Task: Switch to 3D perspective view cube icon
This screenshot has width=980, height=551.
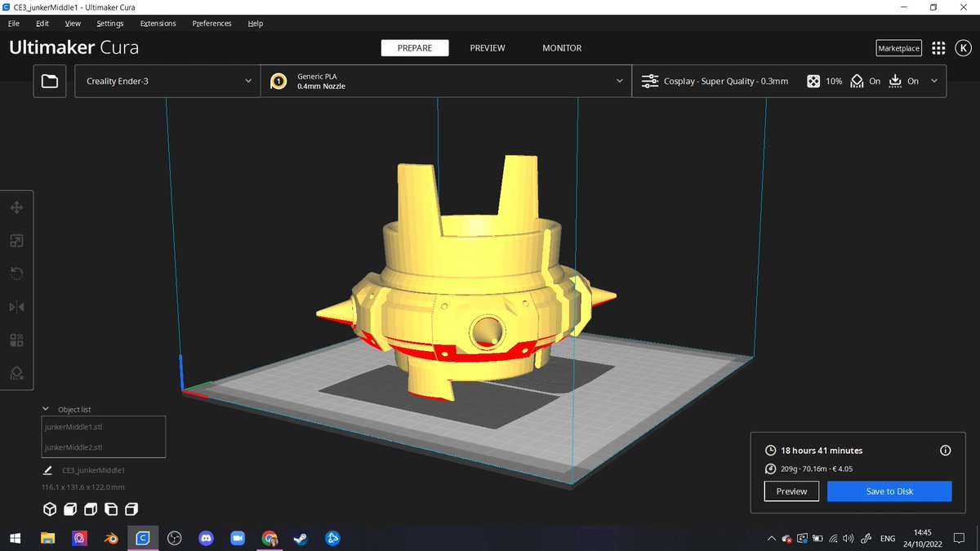Action: click(x=50, y=509)
